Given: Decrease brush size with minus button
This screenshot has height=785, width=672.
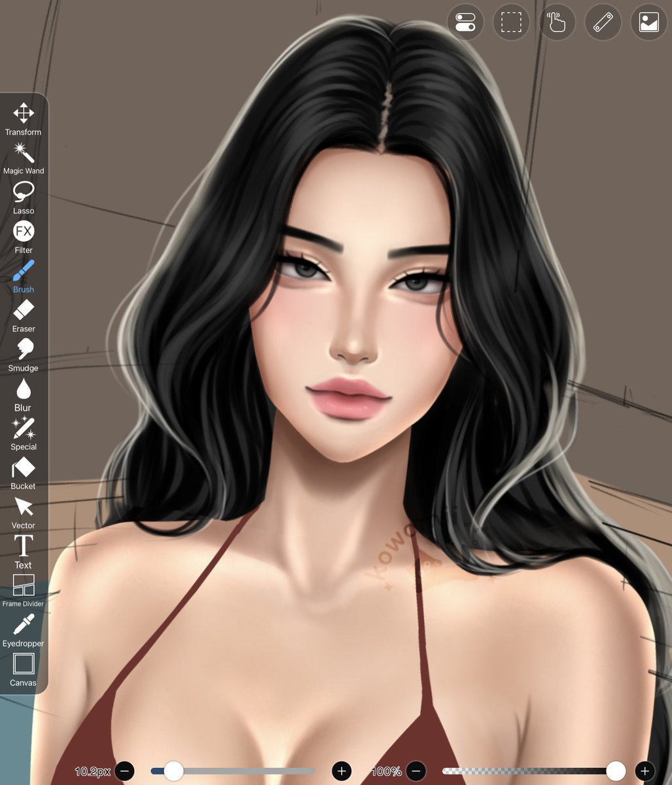Looking at the screenshot, I should point(124,771).
